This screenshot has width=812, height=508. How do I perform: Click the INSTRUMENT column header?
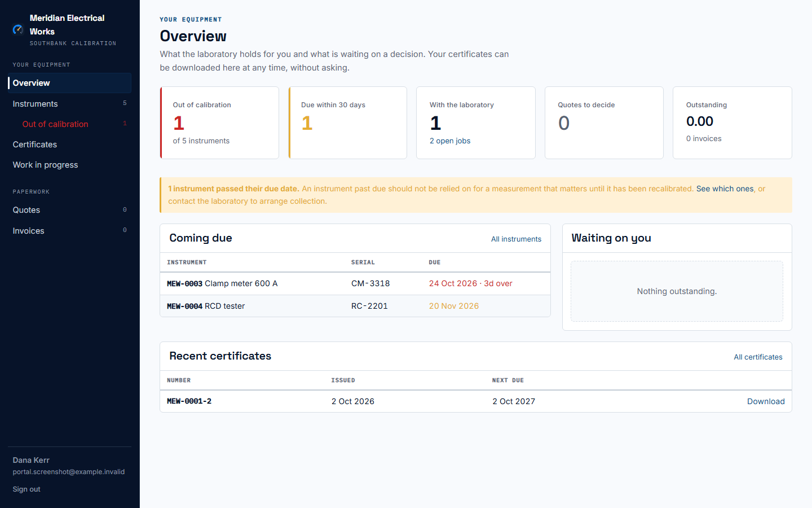tap(187, 262)
